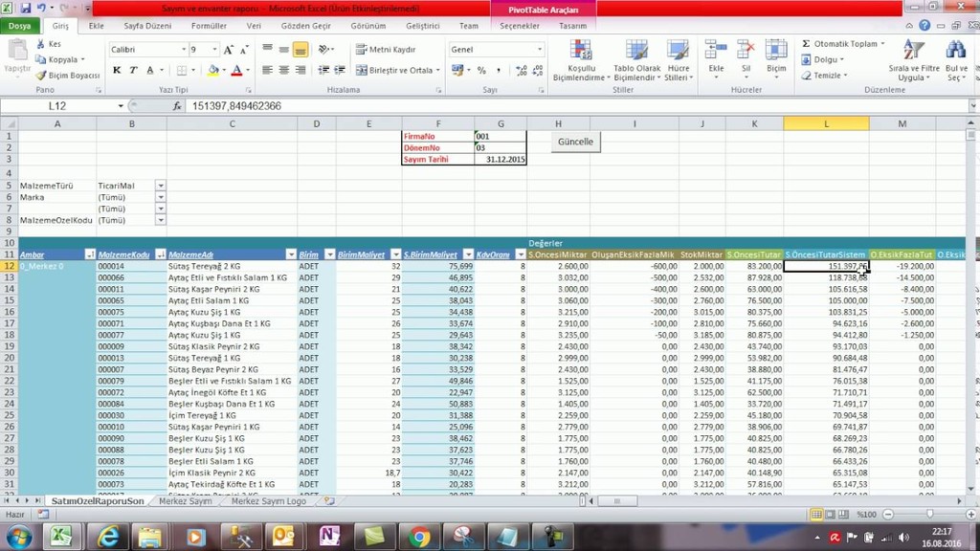980x551 pixels.
Task: Click the center align text icon
Action: (x=283, y=70)
